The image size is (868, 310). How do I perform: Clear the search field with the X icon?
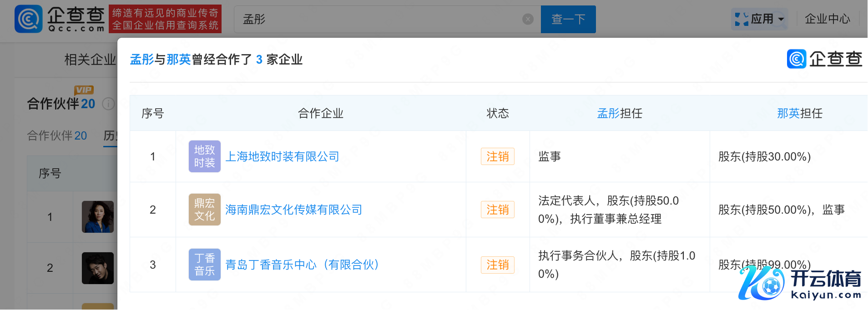coord(528,19)
